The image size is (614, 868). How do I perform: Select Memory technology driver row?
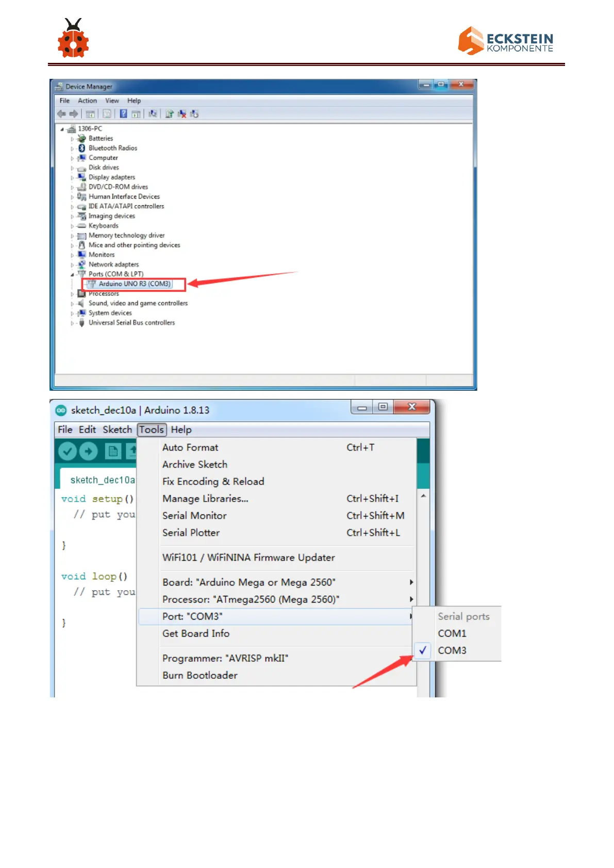[x=121, y=236]
